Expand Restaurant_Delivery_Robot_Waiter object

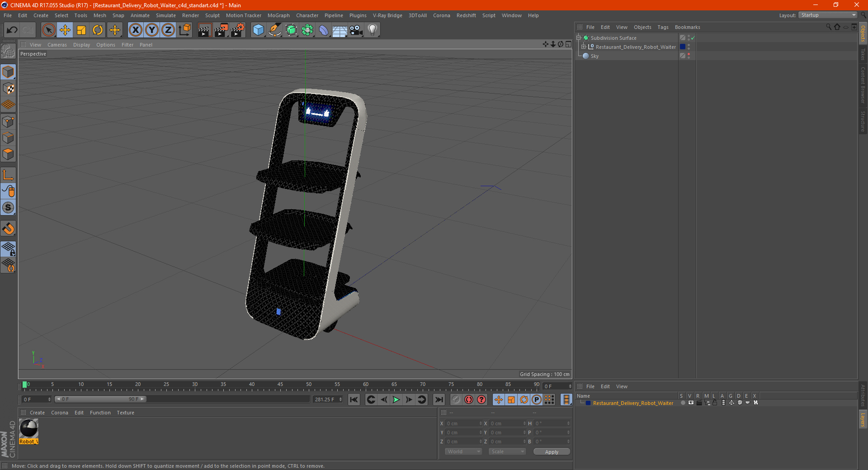tap(584, 47)
